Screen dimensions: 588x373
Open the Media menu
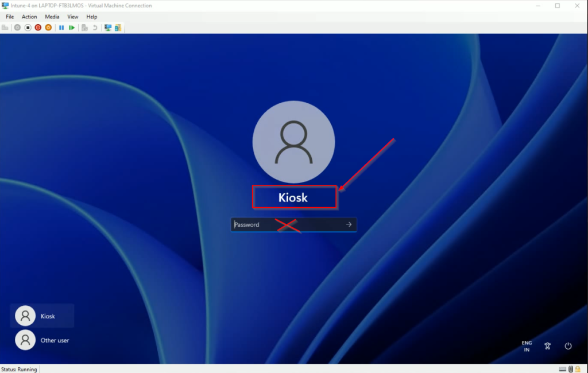tap(52, 17)
